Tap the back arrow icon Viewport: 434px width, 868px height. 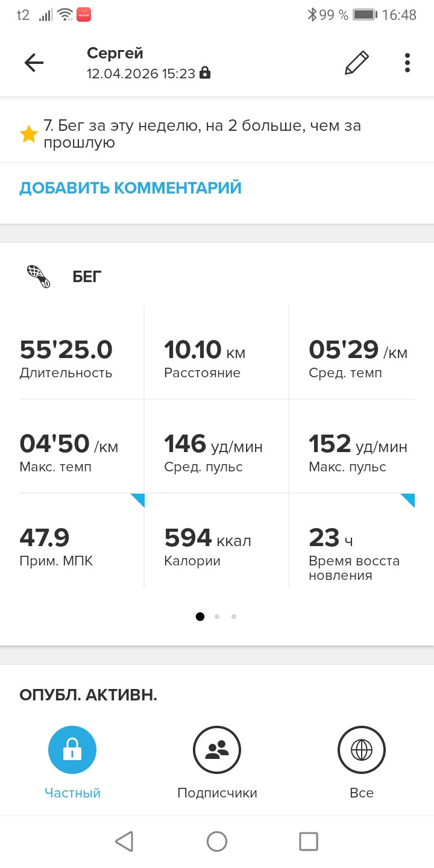pos(34,63)
